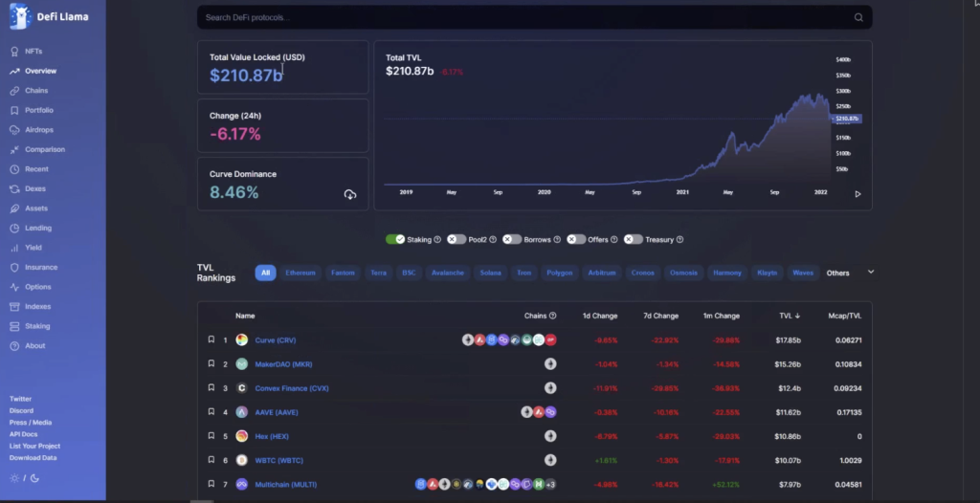Screen dimensions: 980x503
Task: Click Borrows help question icon
Action: (558, 239)
